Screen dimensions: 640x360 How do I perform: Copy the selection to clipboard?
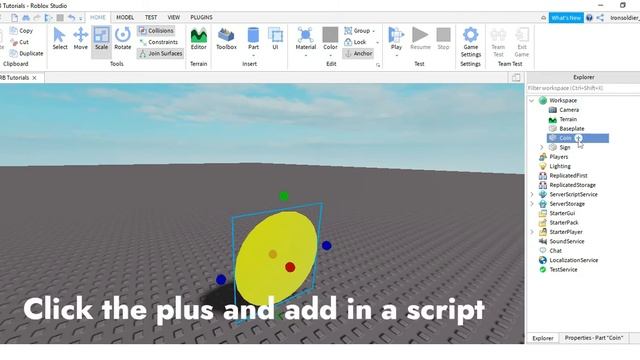21,31
